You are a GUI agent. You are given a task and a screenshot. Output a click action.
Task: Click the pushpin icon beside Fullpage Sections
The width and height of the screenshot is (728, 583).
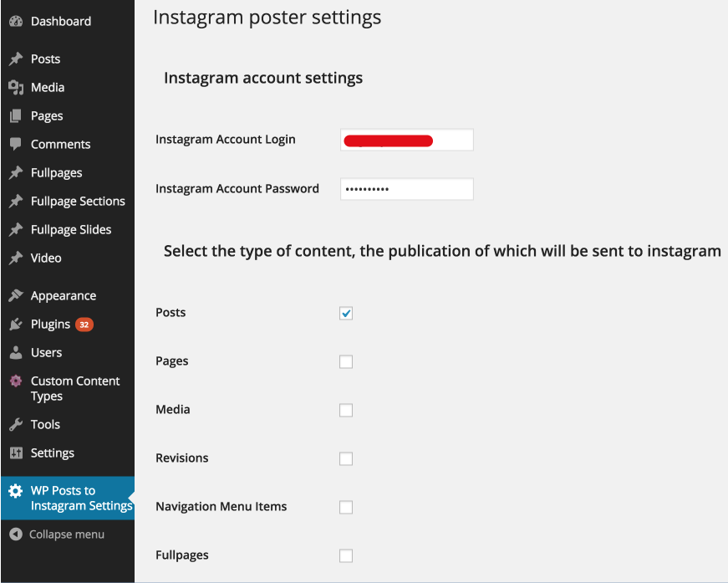click(16, 201)
